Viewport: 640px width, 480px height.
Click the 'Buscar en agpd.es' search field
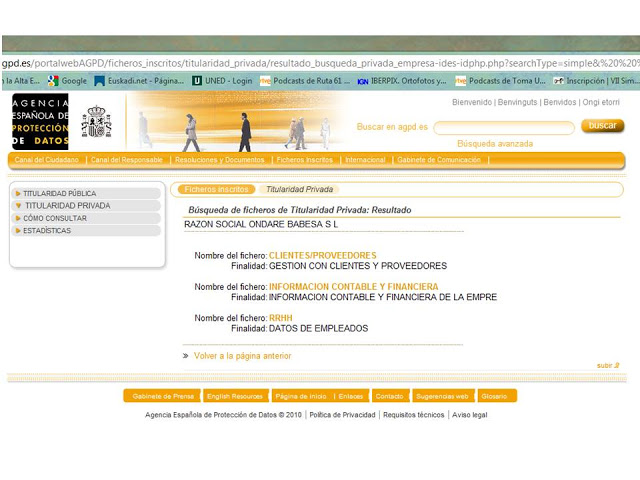click(503, 127)
